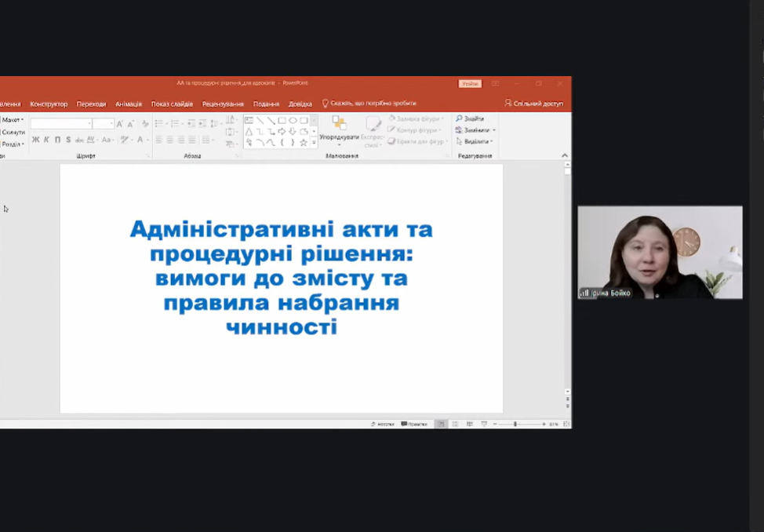The height and width of the screenshot is (532, 764).
Task: Open the Конструктор ribbon tab
Action: 49,104
